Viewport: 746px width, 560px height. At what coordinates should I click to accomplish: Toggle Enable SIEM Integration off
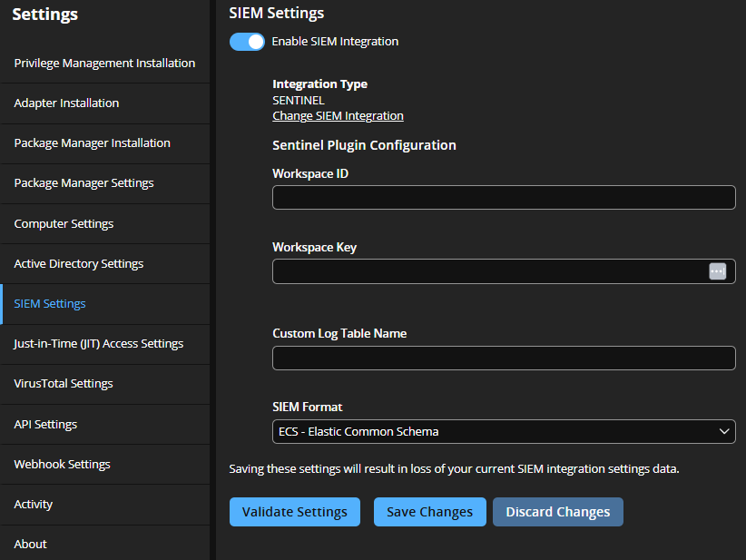247,41
